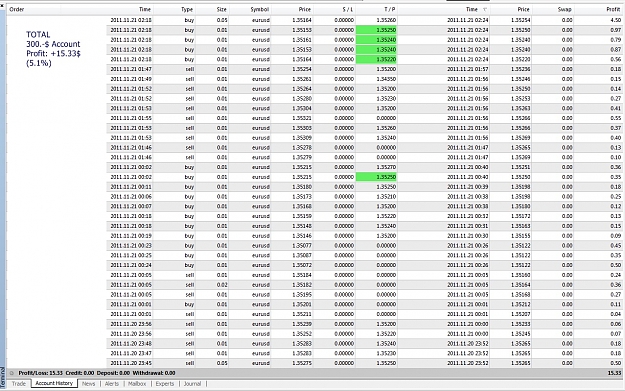Open the Trade tab
The image size is (625, 391).
point(19,384)
